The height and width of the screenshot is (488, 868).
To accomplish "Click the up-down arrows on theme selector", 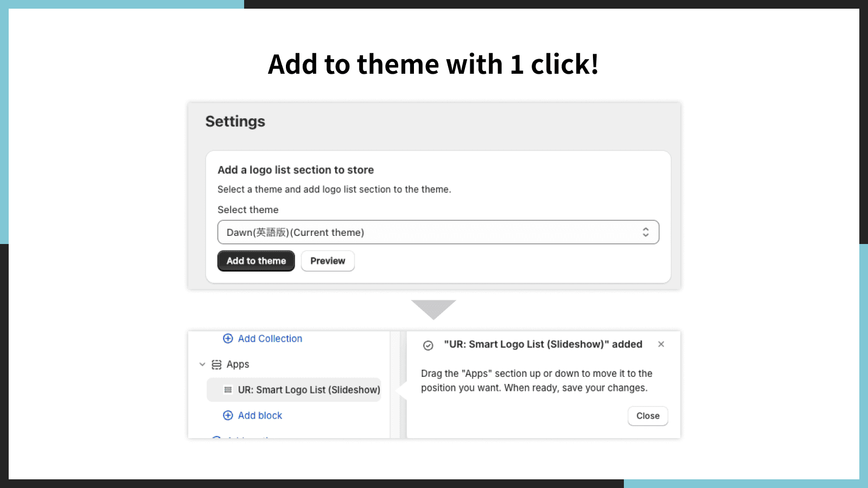I will 646,232.
